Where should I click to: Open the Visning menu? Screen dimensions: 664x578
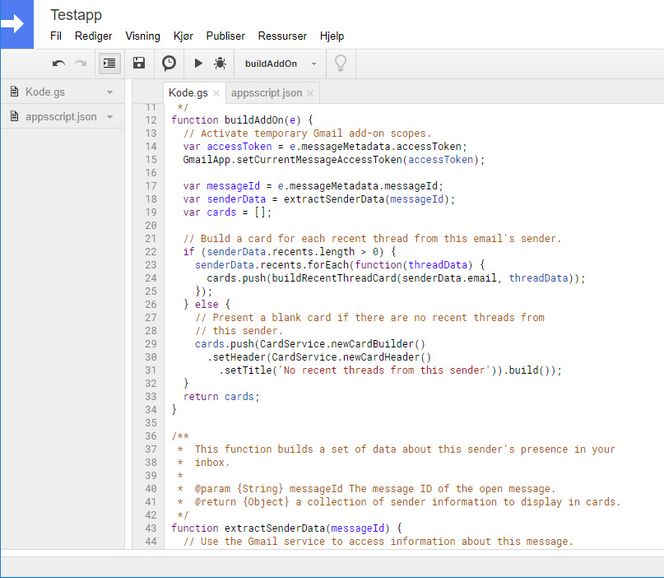[x=143, y=36]
